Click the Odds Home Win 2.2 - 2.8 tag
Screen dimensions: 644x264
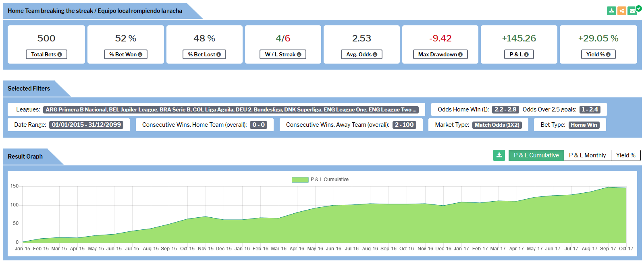[x=505, y=109]
